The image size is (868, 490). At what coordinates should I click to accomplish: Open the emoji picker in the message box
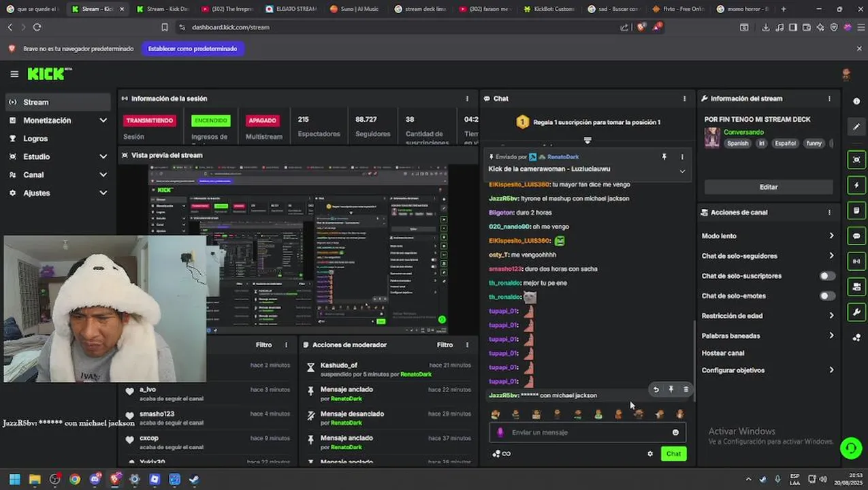coord(675,432)
